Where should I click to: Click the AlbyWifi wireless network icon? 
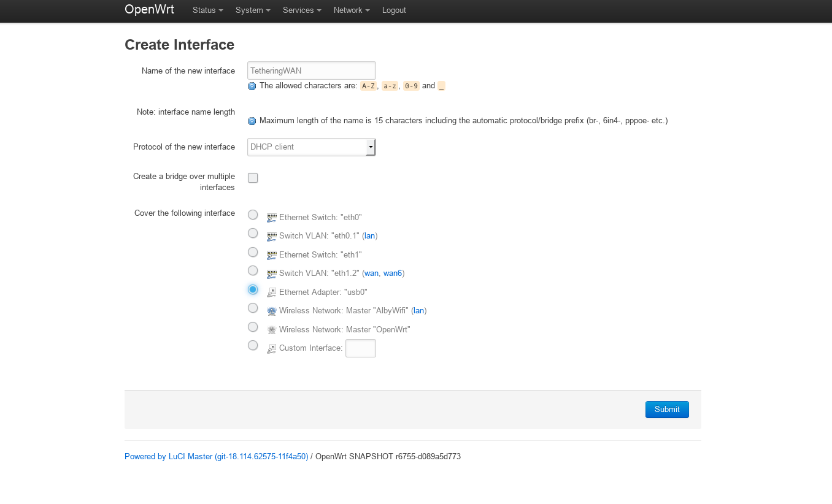pos(272,311)
